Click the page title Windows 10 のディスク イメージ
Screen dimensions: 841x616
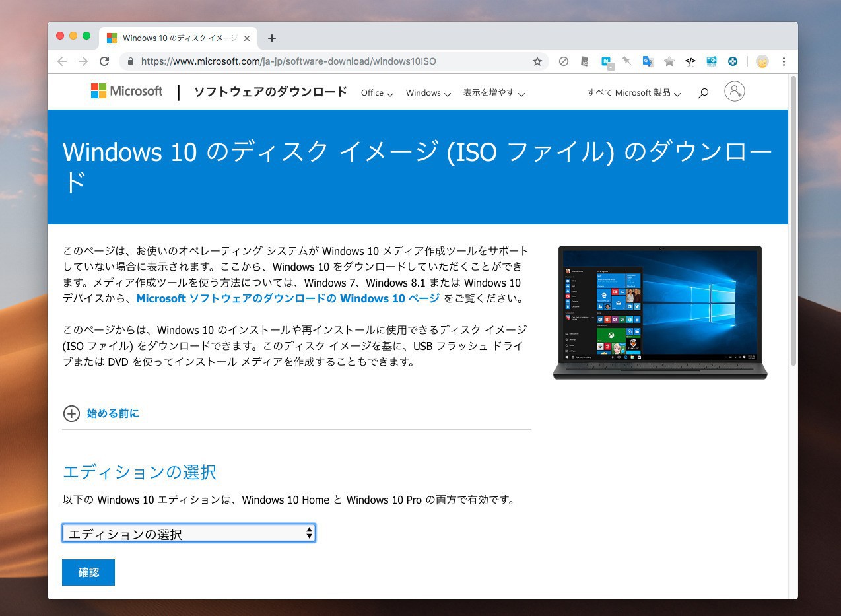[x=417, y=166]
